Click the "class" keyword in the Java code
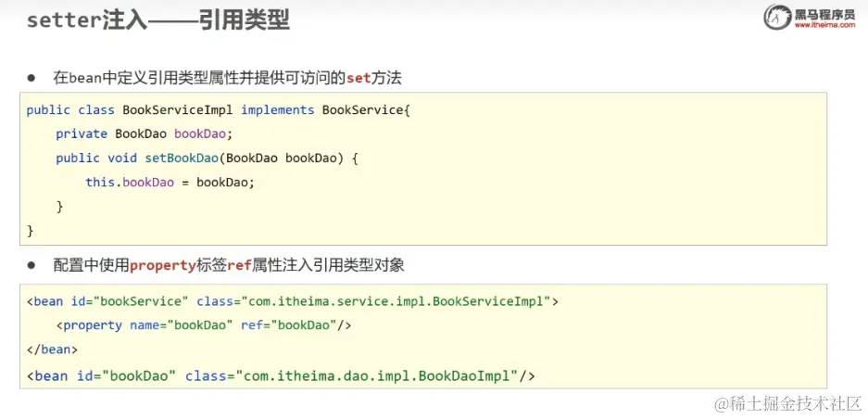This screenshot has width=868, height=419. pyautogui.click(x=96, y=109)
